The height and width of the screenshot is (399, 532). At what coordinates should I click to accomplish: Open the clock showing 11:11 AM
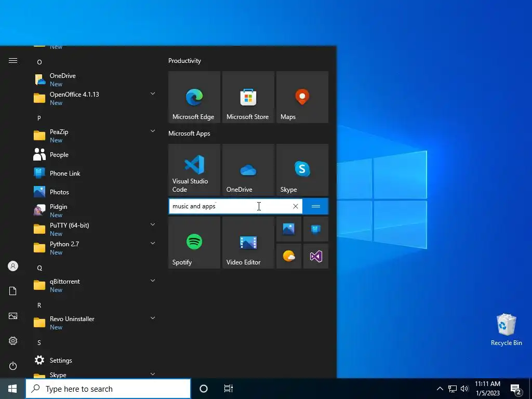click(487, 389)
